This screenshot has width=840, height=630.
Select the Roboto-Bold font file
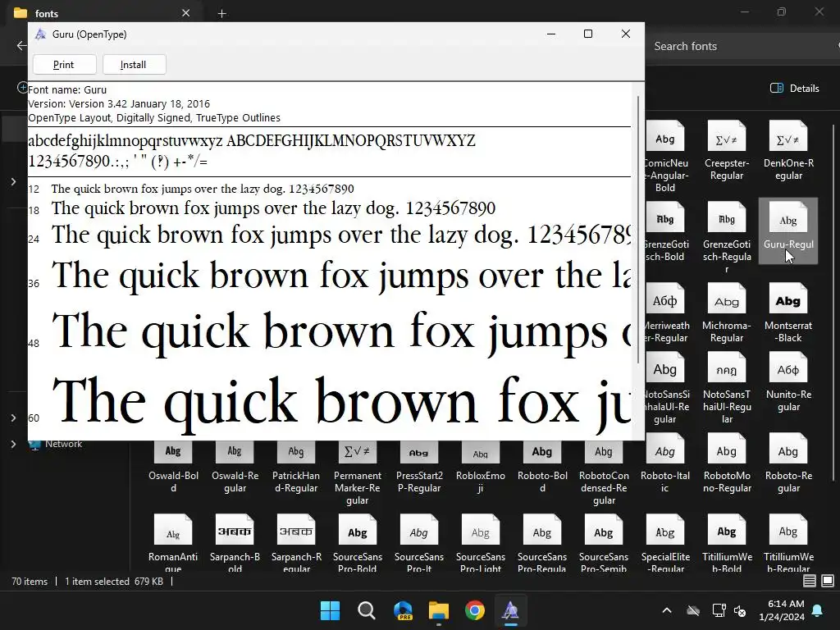coord(542,467)
